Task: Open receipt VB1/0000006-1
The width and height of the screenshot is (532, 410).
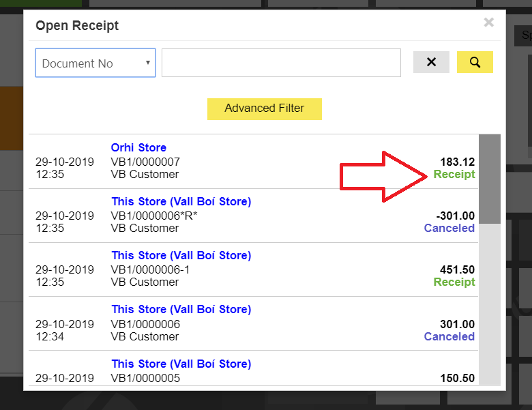Action: [x=150, y=269]
